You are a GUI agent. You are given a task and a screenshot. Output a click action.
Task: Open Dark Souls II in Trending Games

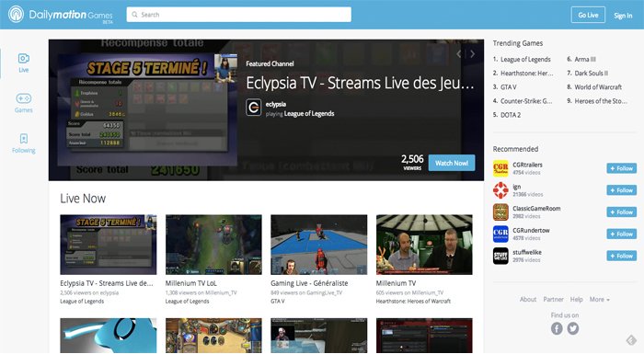click(591, 74)
